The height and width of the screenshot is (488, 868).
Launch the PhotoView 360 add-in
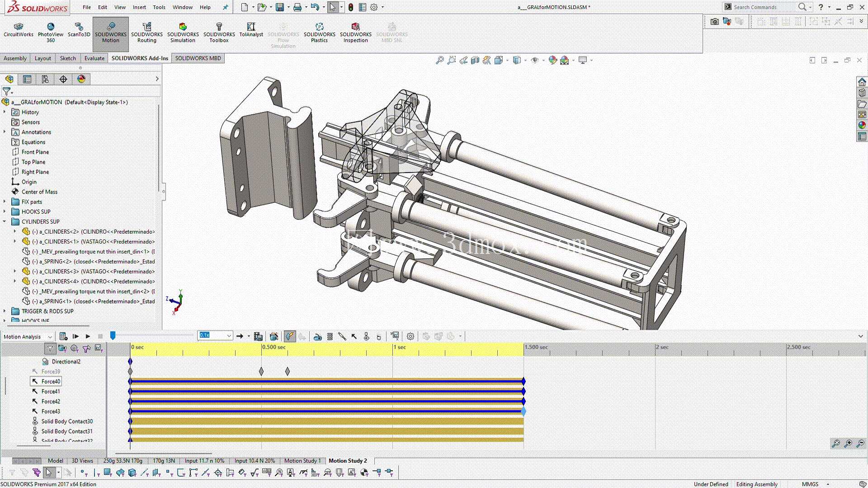point(51,33)
